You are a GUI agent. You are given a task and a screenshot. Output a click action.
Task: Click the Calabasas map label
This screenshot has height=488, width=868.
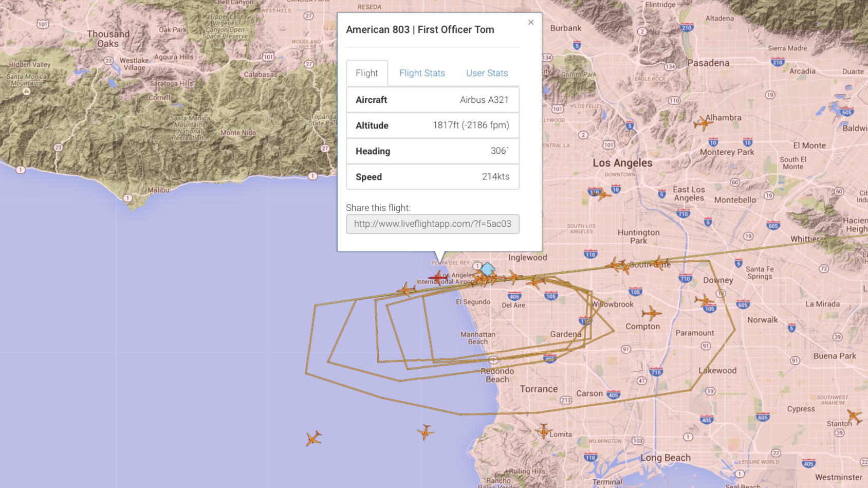(x=261, y=75)
